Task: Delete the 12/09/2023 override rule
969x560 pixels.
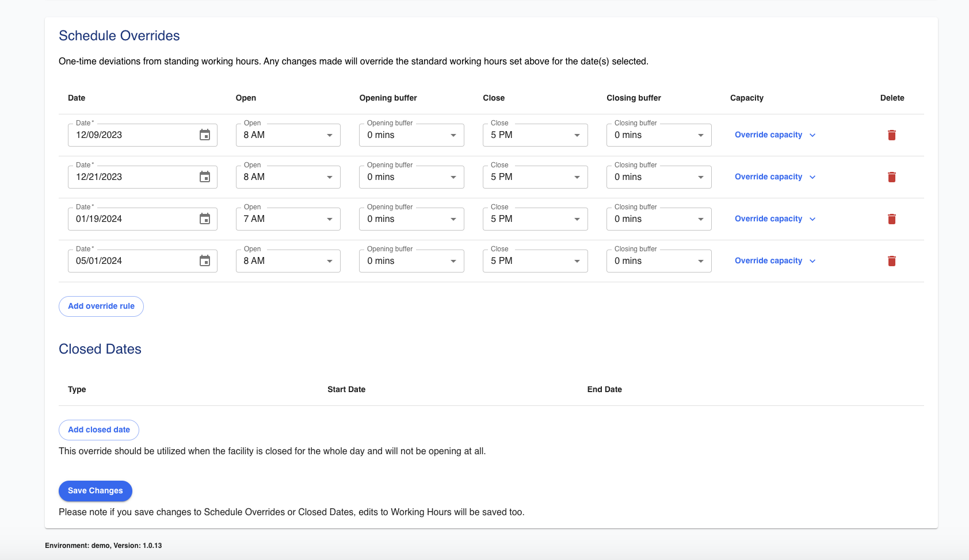Action: tap(891, 135)
